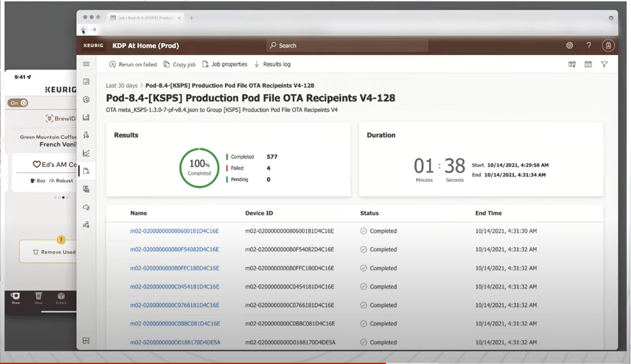Screen dimensions: 631x364
Task: Open the settings gear in the header
Action: [x=569, y=45]
